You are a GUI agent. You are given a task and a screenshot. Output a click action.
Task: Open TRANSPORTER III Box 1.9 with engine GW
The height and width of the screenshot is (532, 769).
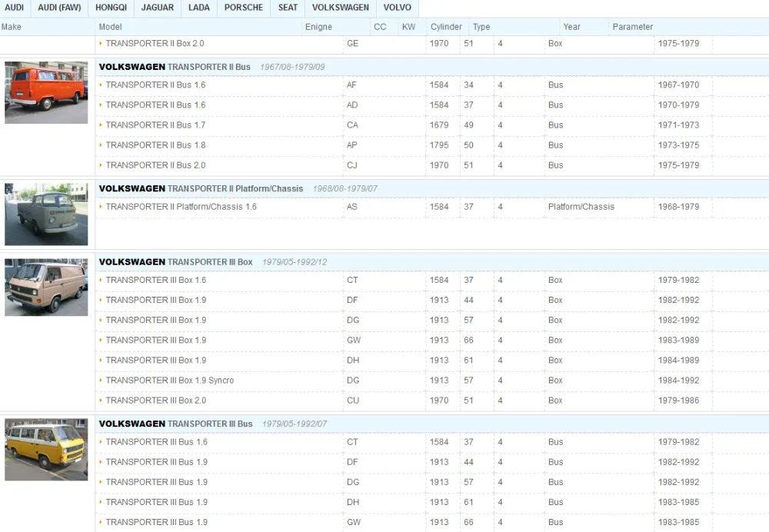[156, 341]
